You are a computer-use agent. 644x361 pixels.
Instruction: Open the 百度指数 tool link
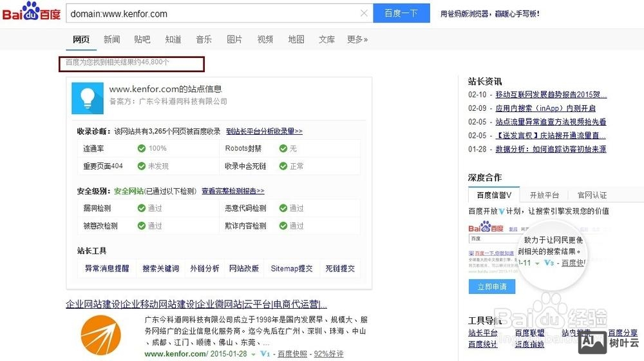click(529, 344)
